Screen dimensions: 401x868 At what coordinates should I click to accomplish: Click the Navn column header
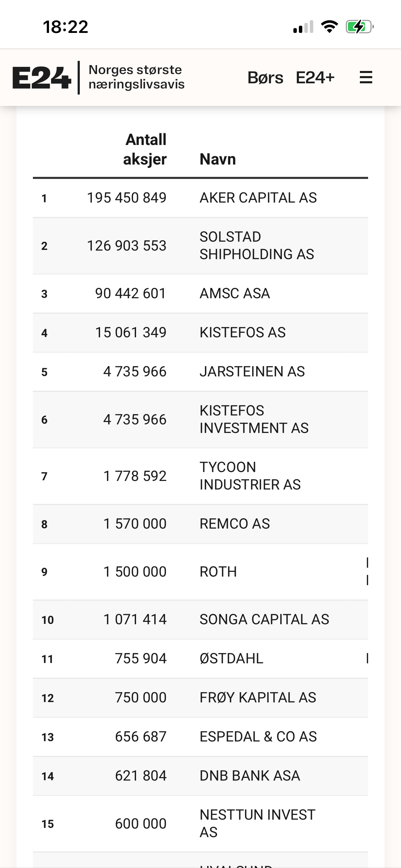pos(218,159)
